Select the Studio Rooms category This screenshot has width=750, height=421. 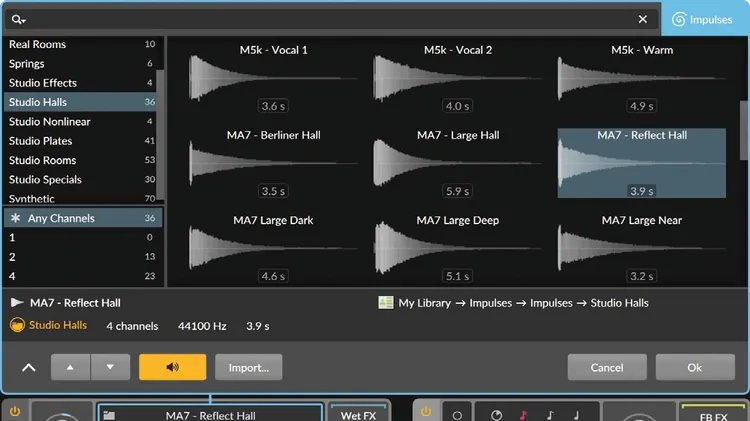(82, 160)
